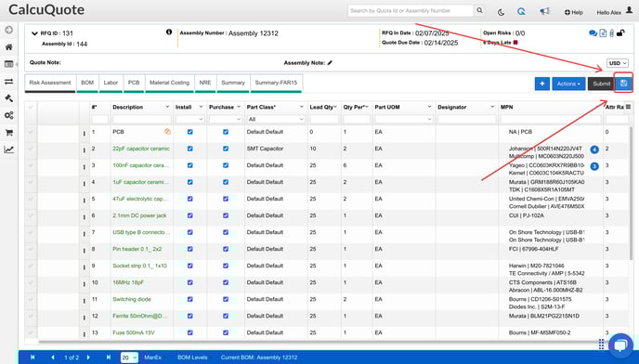Open the chat widget bubble

point(620,345)
